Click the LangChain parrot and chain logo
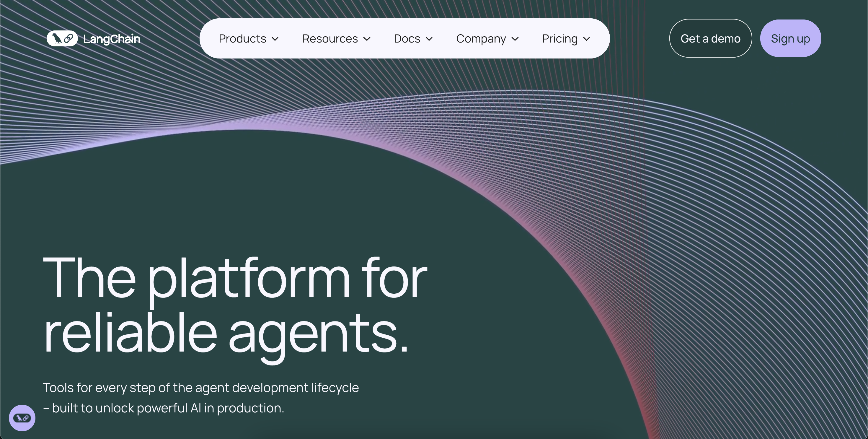Image resolution: width=868 pixels, height=439 pixels. pos(62,38)
